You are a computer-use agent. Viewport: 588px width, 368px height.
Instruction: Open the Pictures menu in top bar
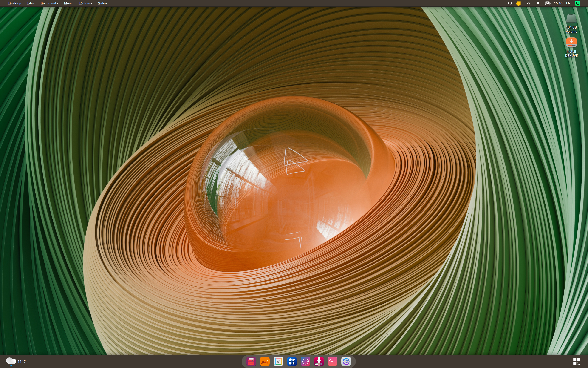[x=85, y=3]
